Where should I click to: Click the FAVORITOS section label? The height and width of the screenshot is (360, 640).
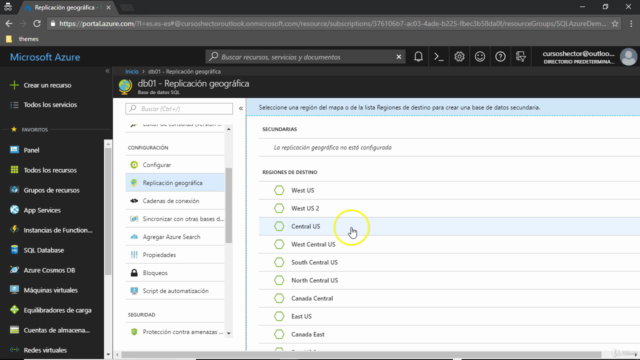tap(35, 130)
